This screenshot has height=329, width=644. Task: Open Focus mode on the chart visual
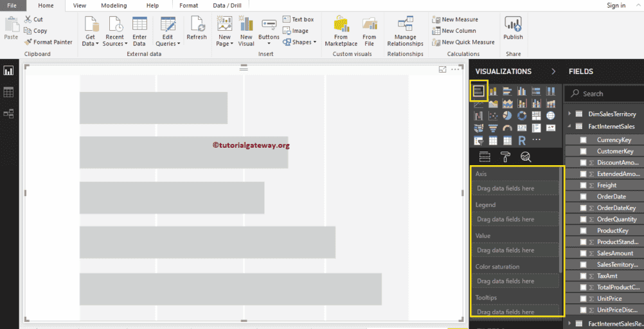(x=443, y=70)
